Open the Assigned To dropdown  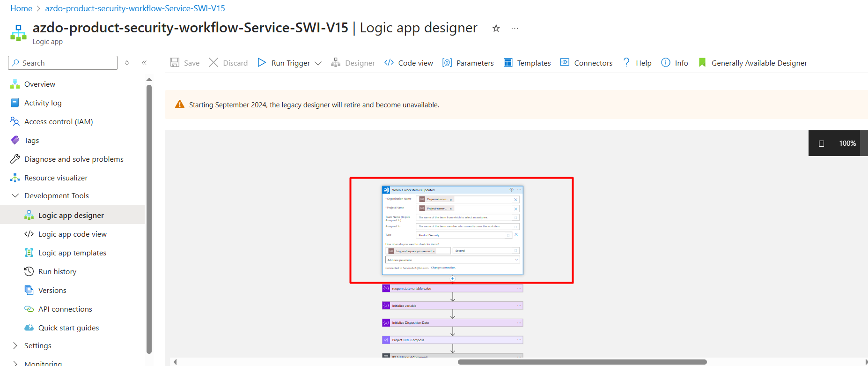click(x=516, y=227)
